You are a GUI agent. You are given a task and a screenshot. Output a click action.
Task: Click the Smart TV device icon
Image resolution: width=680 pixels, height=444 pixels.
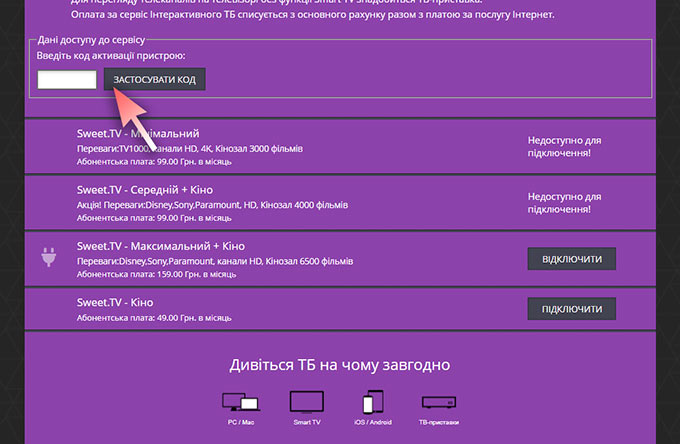[x=307, y=402]
